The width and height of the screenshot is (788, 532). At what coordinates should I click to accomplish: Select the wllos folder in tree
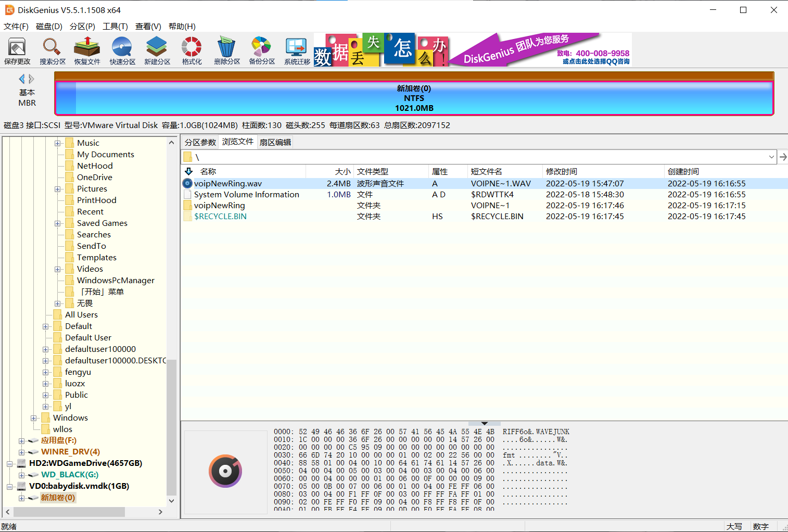(62, 429)
